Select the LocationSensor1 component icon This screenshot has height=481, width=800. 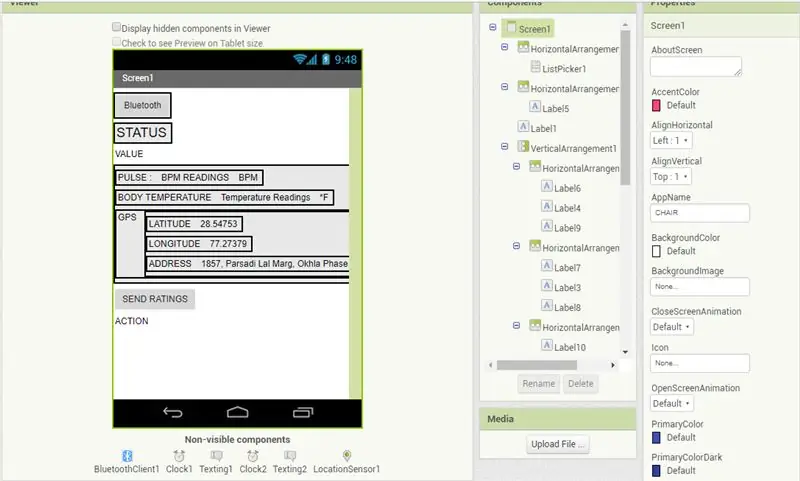[347, 455]
